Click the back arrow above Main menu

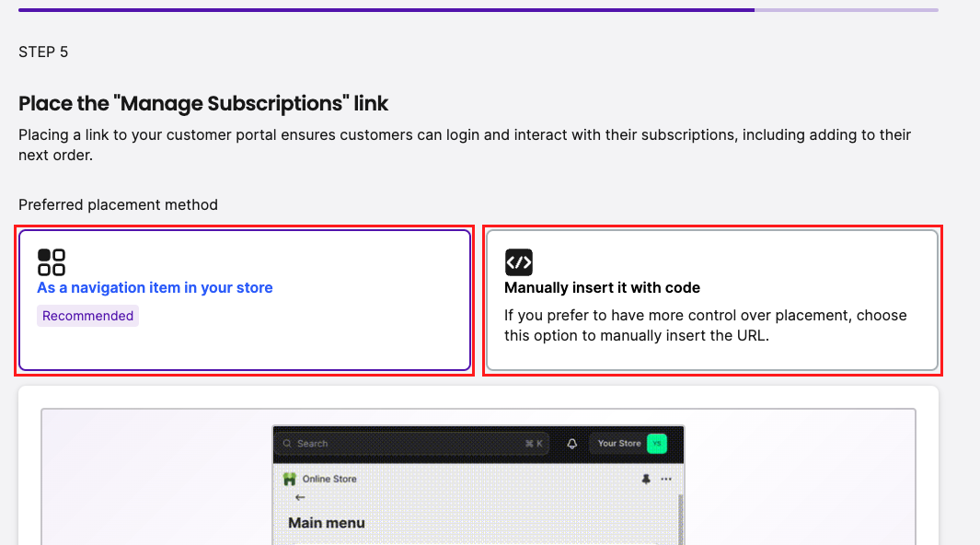pos(299,497)
